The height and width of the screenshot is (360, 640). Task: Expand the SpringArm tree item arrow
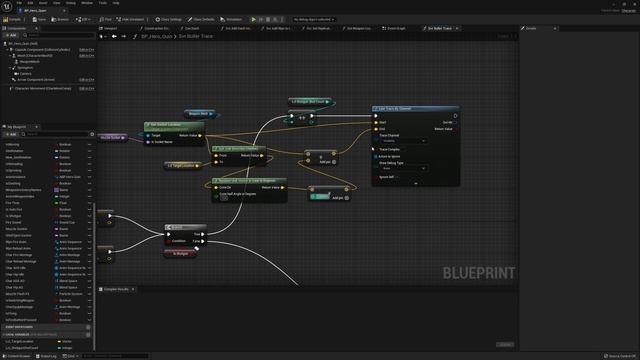tap(11, 68)
